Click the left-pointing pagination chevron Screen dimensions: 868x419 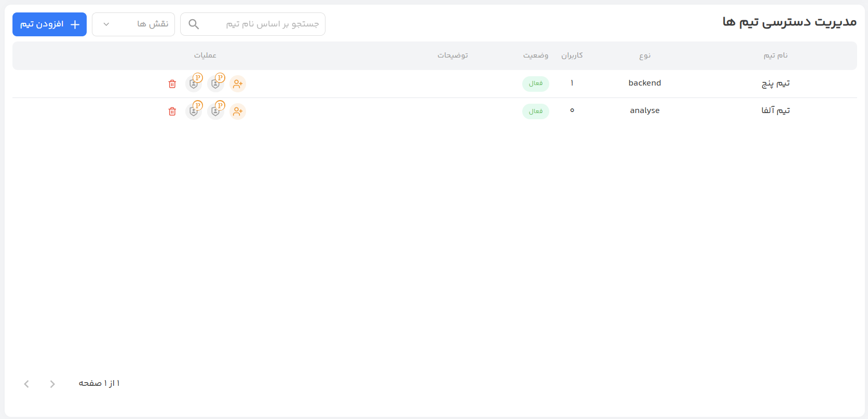pyautogui.click(x=26, y=384)
